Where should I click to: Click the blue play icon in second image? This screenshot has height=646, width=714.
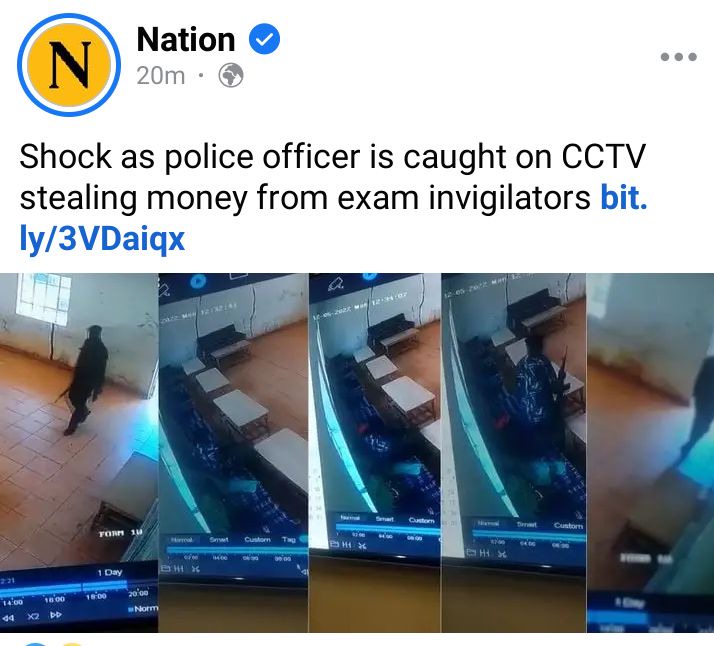click(x=198, y=281)
